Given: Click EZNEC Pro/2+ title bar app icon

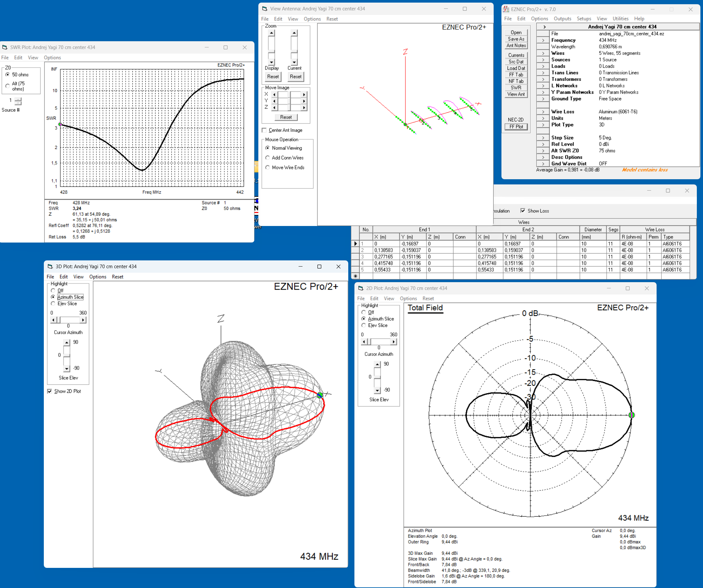Looking at the screenshot, I should click(x=506, y=9).
